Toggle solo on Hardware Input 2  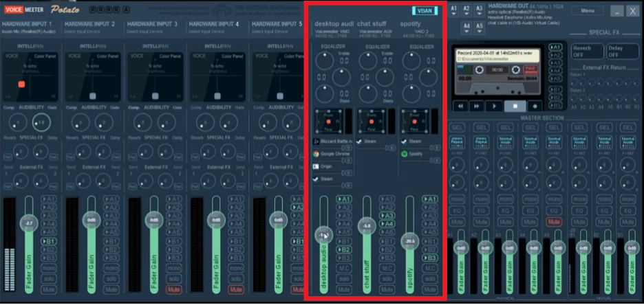[111, 279]
